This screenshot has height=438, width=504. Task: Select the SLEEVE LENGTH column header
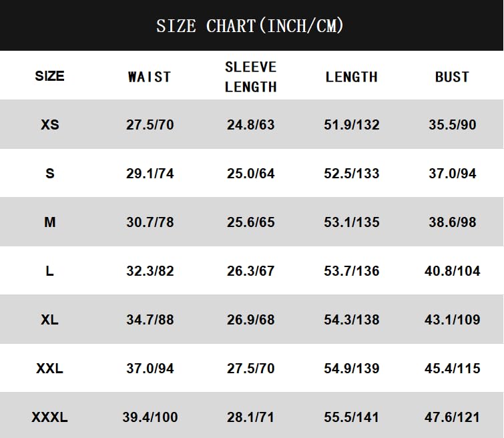click(x=250, y=77)
